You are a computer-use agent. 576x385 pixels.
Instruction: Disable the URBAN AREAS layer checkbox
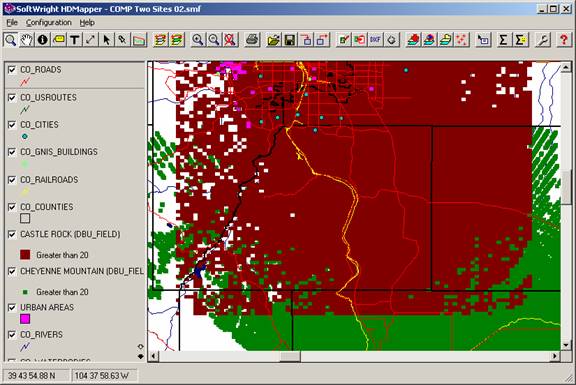pos(12,307)
